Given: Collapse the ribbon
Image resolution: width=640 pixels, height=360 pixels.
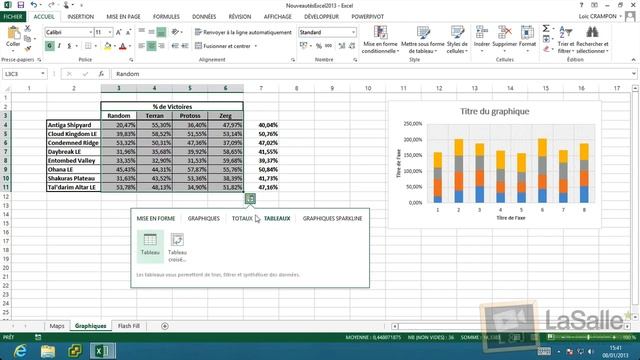Looking at the screenshot, I should [633, 60].
